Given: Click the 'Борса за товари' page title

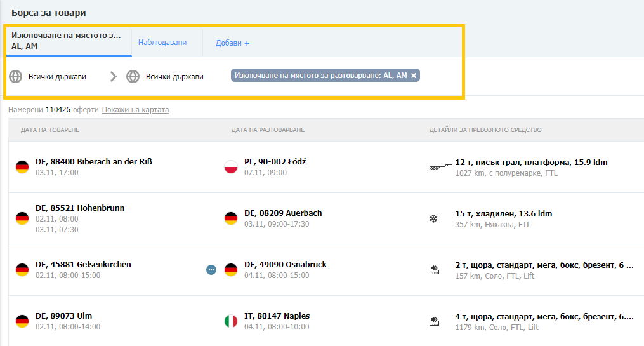Looking at the screenshot, I should pos(48,13).
